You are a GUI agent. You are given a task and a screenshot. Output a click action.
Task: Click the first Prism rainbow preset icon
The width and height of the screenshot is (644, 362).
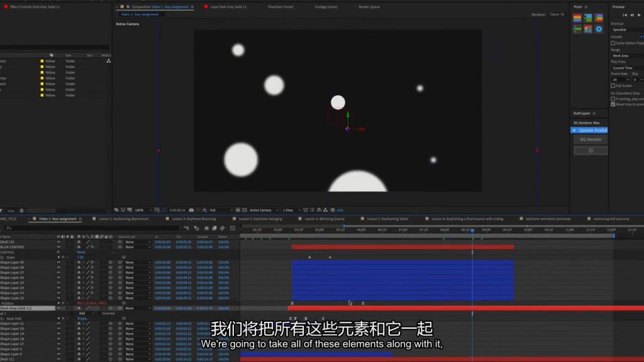click(577, 18)
